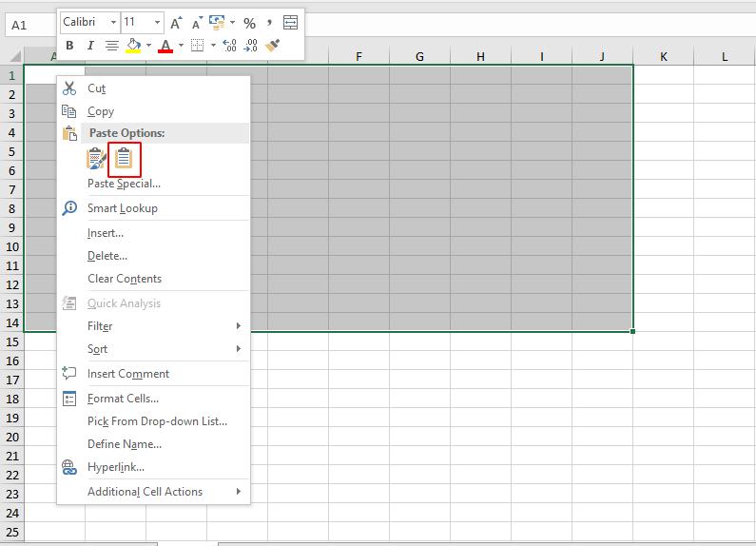The height and width of the screenshot is (546, 756).
Task: Click the Increase Decimal icon
Action: click(x=229, y=45)
